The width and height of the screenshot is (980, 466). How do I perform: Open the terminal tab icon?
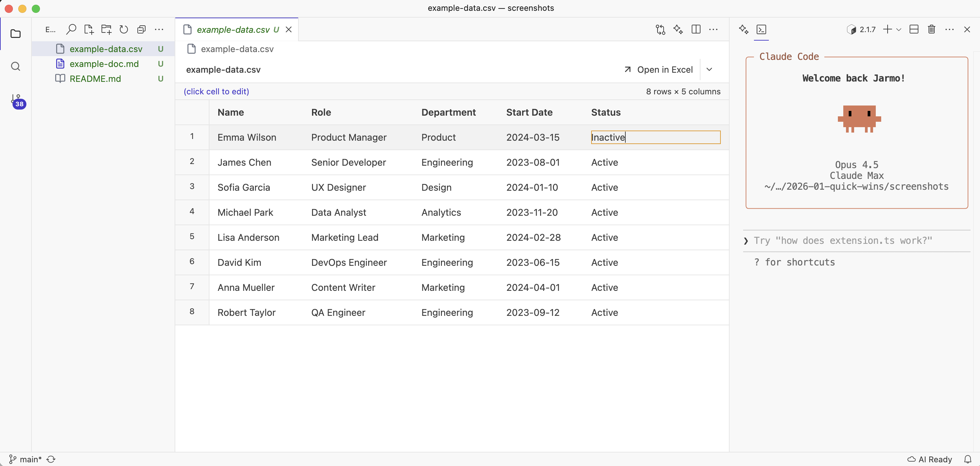tap(761, 29)
